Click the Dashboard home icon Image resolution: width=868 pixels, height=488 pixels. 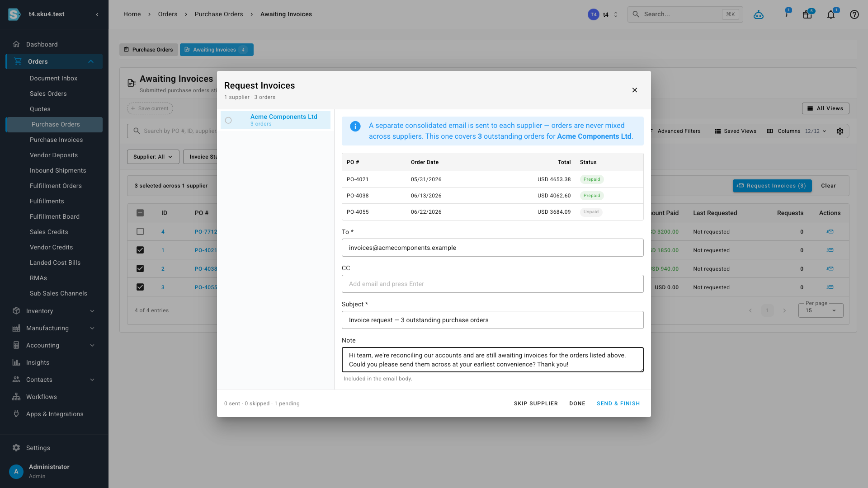(16, 44)
